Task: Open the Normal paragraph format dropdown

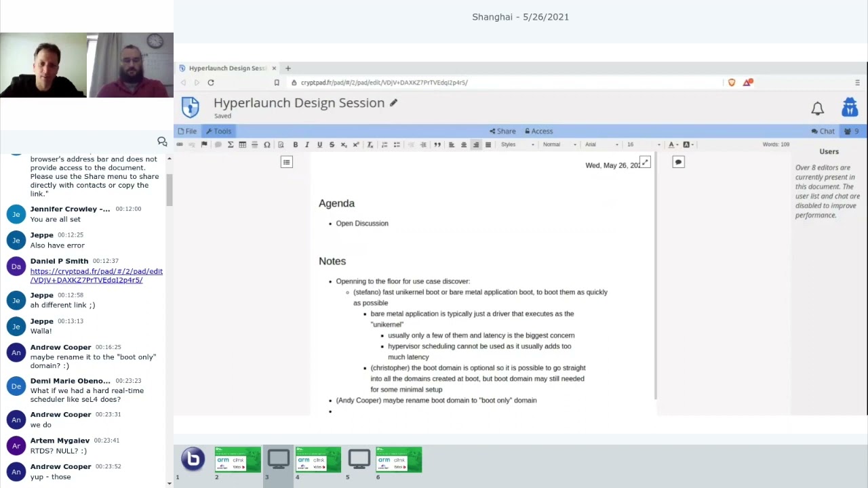Action: 559,144
